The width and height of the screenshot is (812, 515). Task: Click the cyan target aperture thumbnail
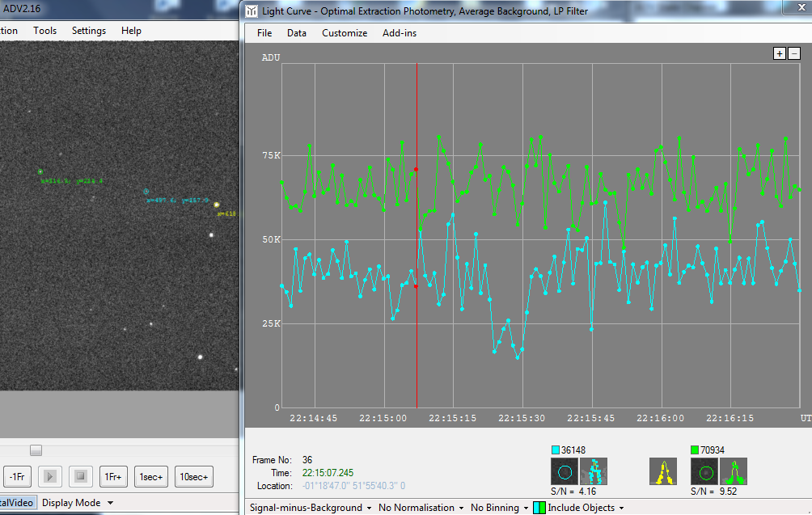pos(565,471)
